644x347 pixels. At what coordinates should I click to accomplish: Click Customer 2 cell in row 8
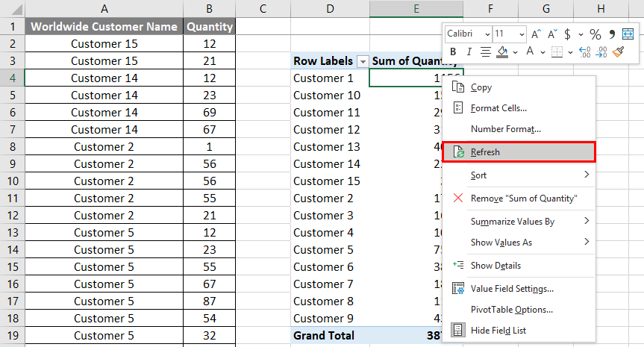104,146
